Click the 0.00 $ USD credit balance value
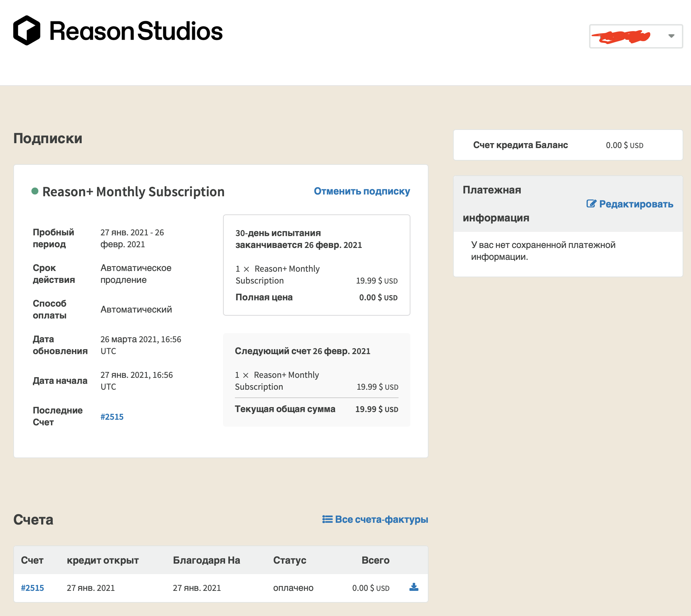 click(x=624, y=145)
